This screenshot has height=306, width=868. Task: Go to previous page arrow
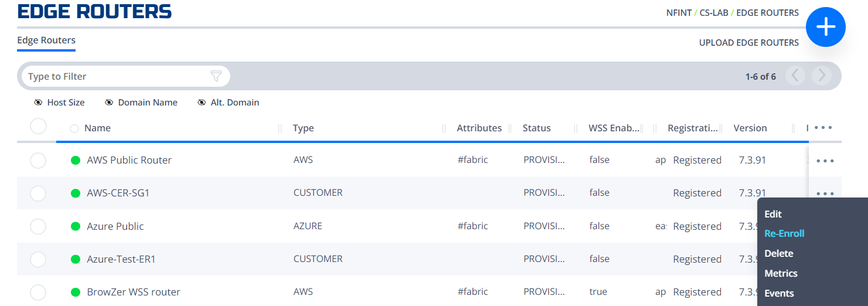pos(795,76)
